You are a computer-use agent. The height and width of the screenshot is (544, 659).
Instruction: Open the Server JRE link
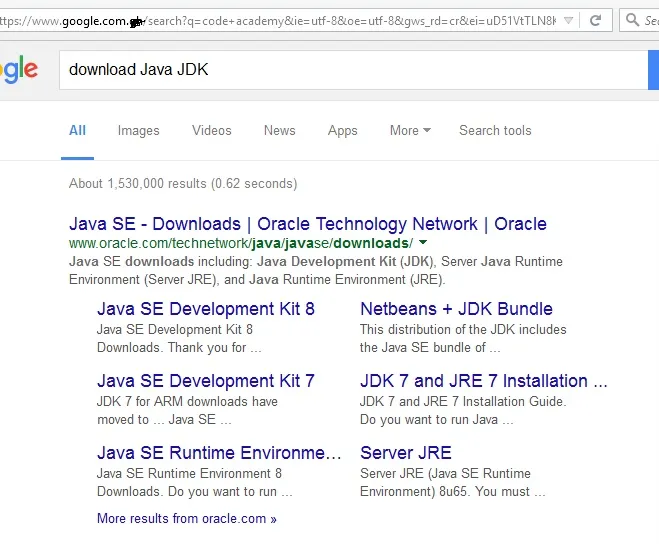[406, 453]
